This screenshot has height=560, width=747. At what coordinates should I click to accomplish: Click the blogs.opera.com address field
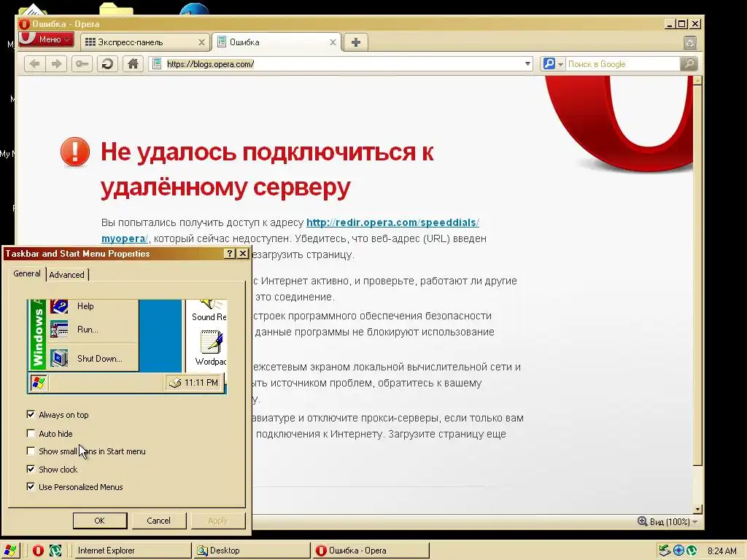tap(341, 64)
